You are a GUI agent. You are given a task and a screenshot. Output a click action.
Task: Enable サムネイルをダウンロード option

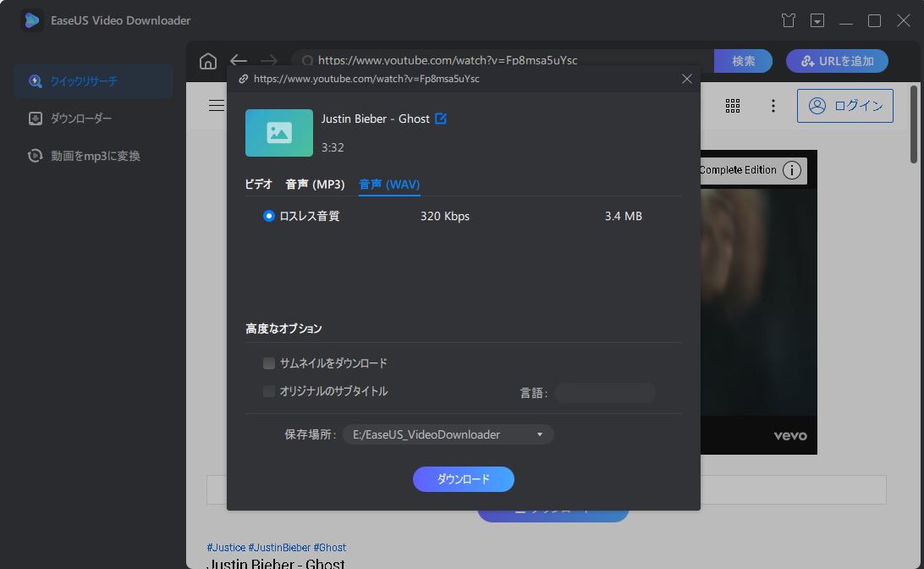click(268, 362)
